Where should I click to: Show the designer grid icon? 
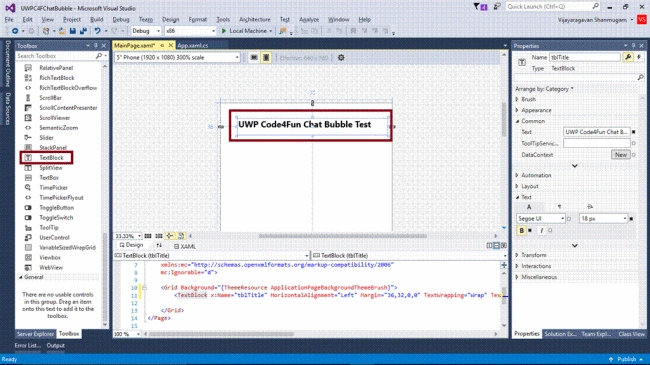pos(148,236)
